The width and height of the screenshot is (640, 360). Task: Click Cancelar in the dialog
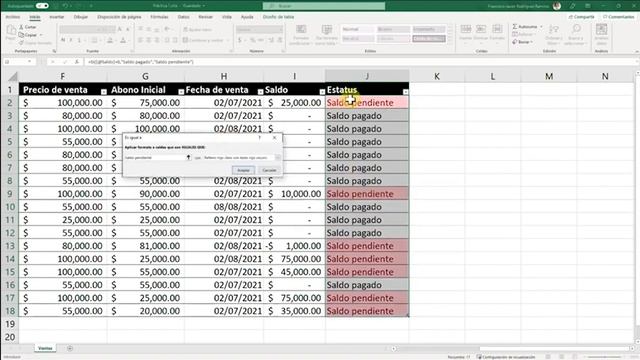click(x=269, y=170)
